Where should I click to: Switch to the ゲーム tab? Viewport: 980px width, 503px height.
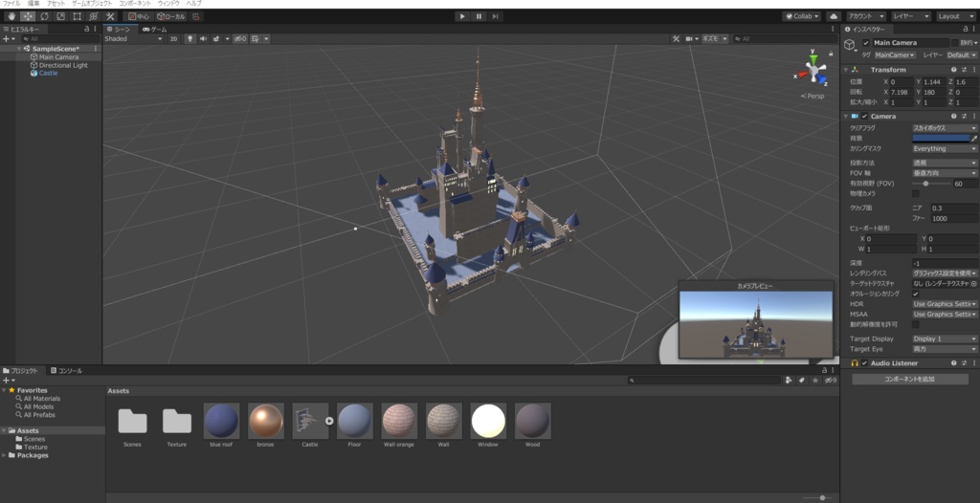coord(155,30)
